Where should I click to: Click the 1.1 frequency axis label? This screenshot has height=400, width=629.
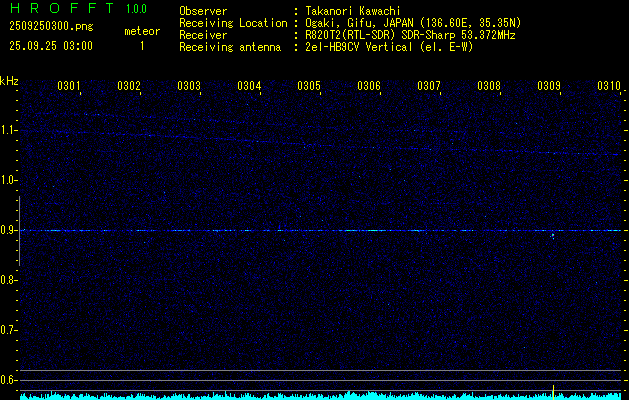(x=9, y=130)
